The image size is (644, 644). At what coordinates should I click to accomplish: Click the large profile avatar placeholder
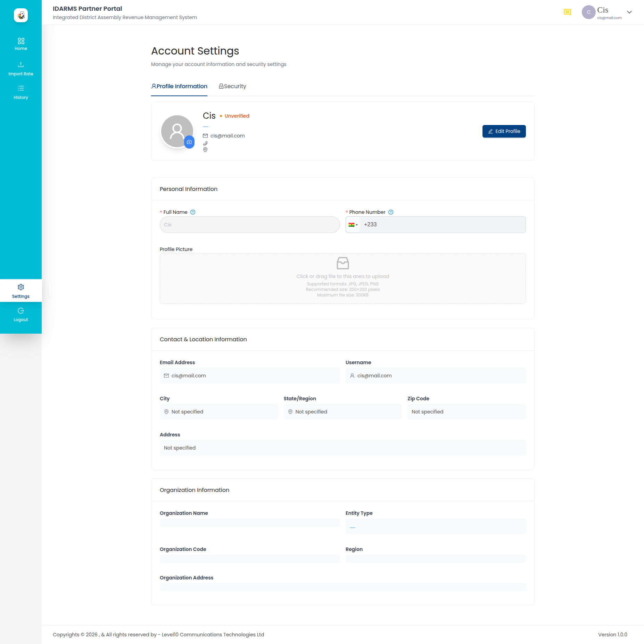coord(177,131)
